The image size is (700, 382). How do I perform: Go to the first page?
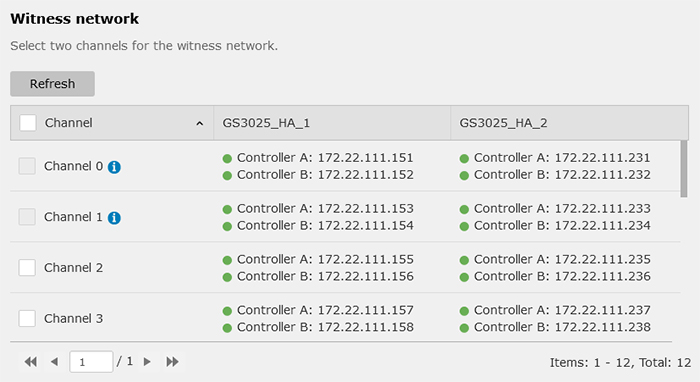click(x=30, y=361)
